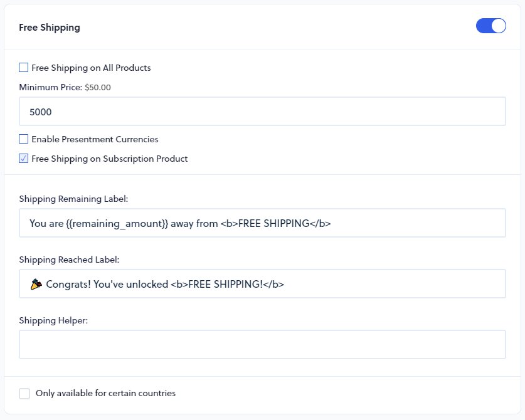Click the party popper emoji in Reached Label

35,283
